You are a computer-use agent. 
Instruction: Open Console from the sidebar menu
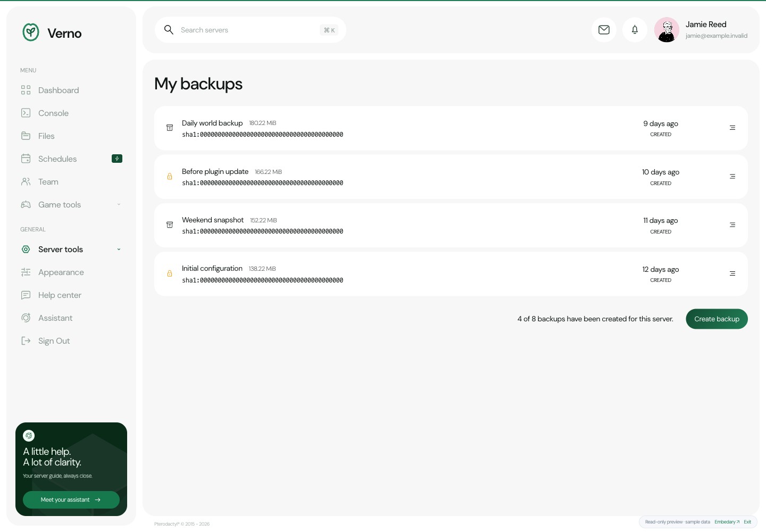[71, 113]
